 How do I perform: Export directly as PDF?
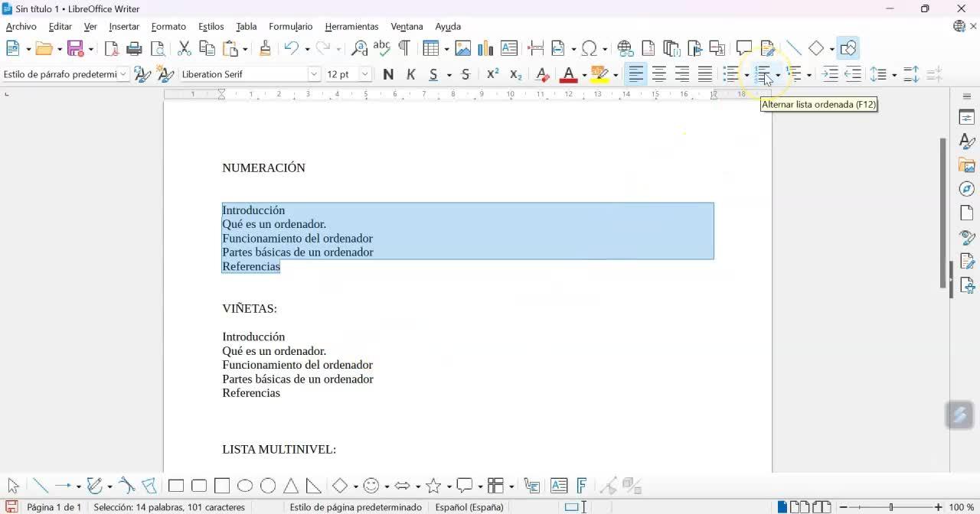[x=112, y=48]
